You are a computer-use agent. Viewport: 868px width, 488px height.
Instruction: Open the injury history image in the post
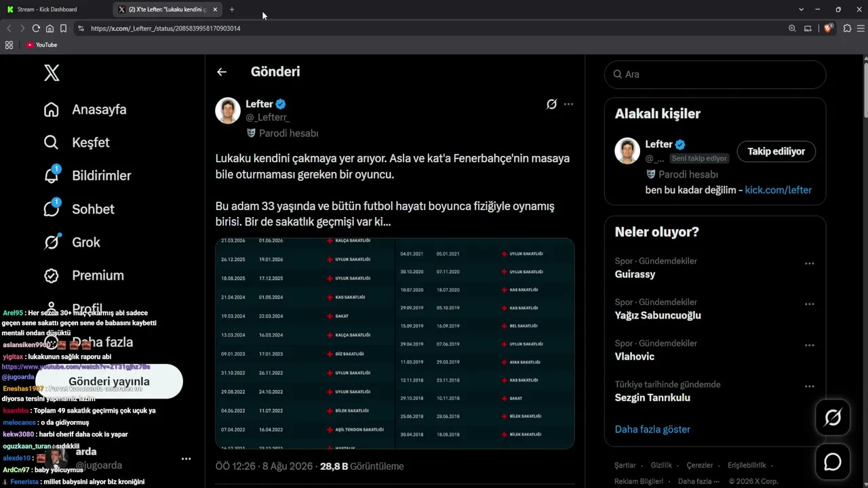coord(395,343)
